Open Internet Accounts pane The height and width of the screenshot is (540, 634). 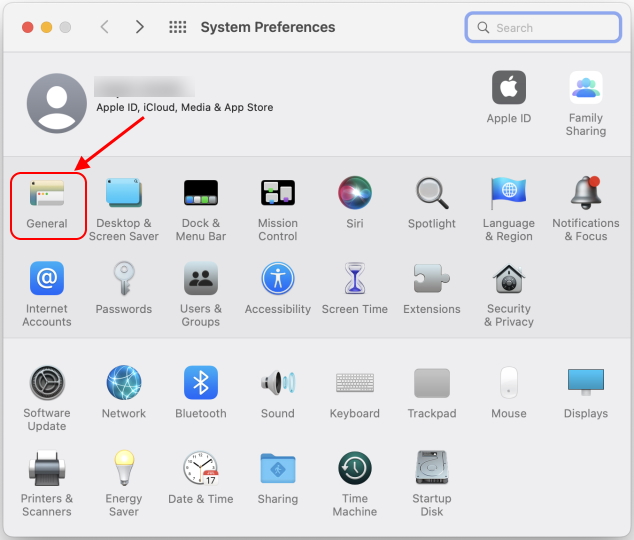[47, 294]
